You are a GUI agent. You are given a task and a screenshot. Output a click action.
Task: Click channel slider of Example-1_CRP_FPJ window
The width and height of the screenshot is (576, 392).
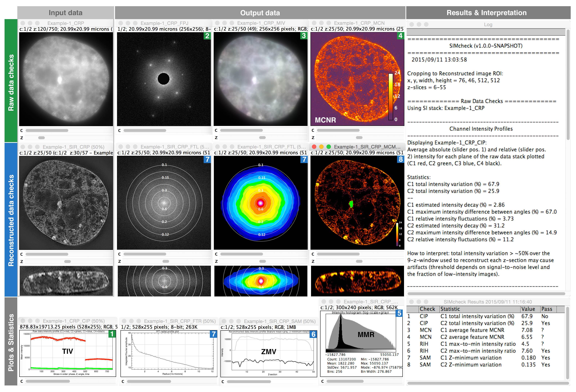tap(145, 131)
